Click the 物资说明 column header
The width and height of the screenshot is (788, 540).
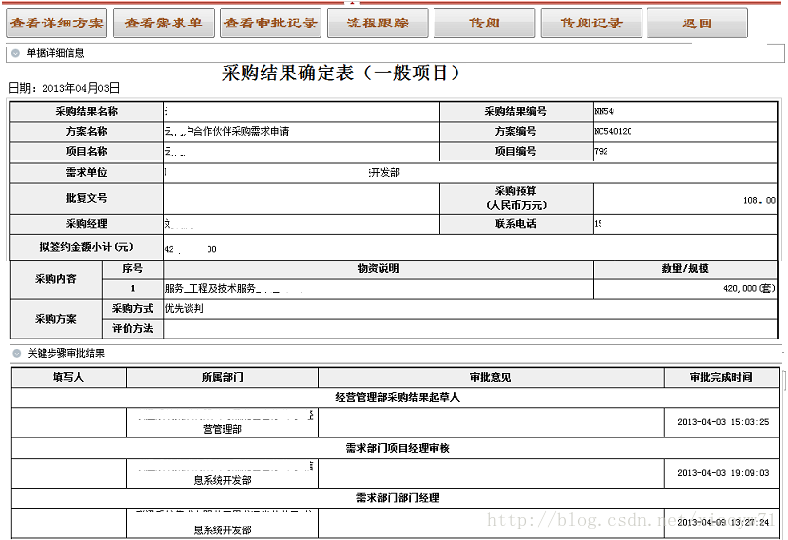point(378,269)
